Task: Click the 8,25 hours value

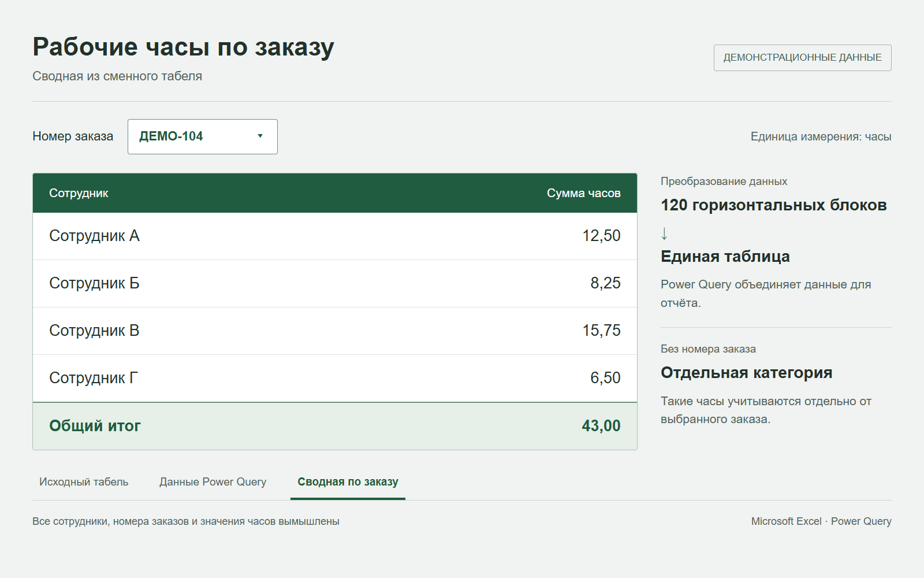Action: point(605,283)
